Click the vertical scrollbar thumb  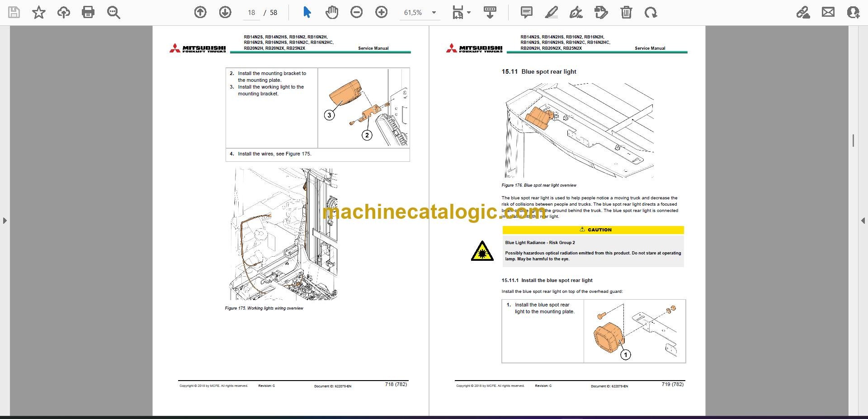853,141
